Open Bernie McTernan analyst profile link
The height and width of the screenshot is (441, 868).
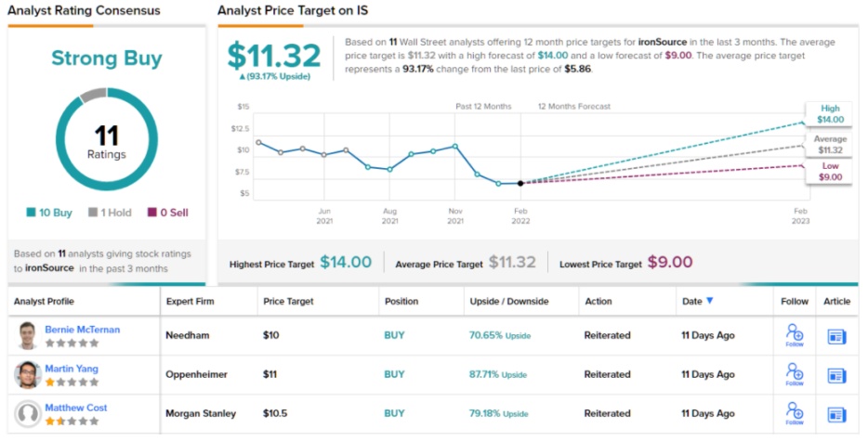(82, 330)
